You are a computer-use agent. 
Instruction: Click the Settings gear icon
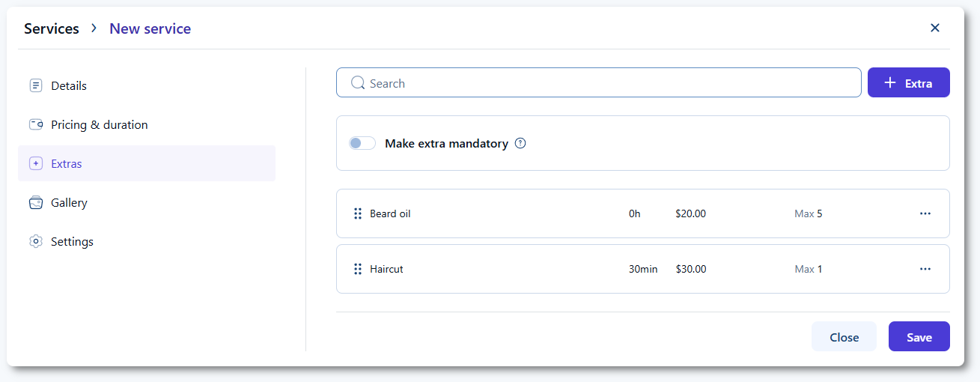point(35,241)
